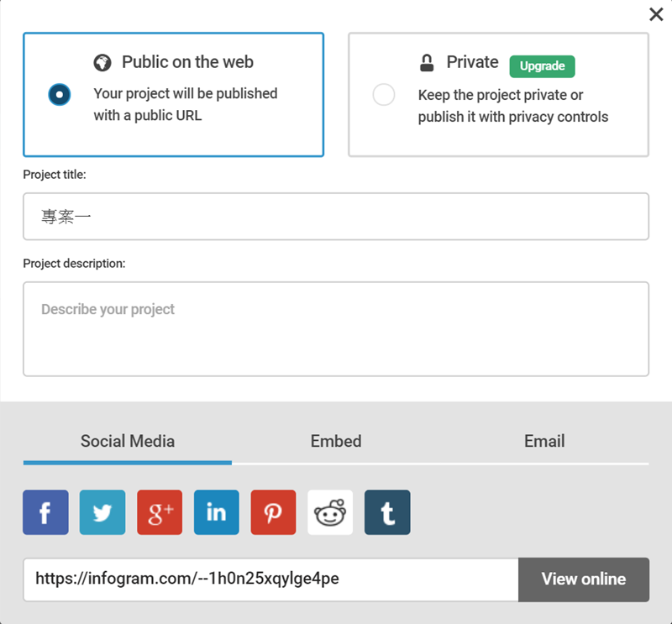
Task: Select the Private radio button
Action: [384, 95]
